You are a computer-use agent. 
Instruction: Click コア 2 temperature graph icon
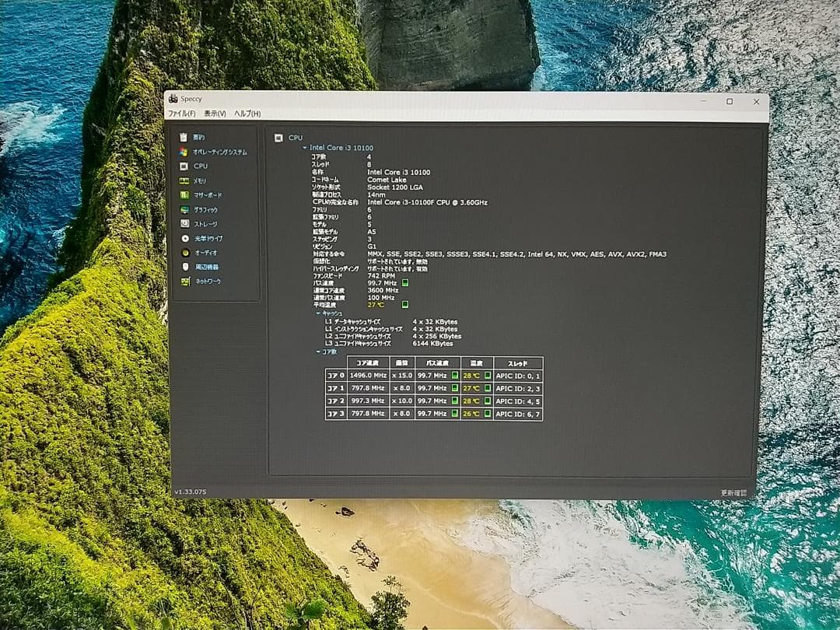488,401
